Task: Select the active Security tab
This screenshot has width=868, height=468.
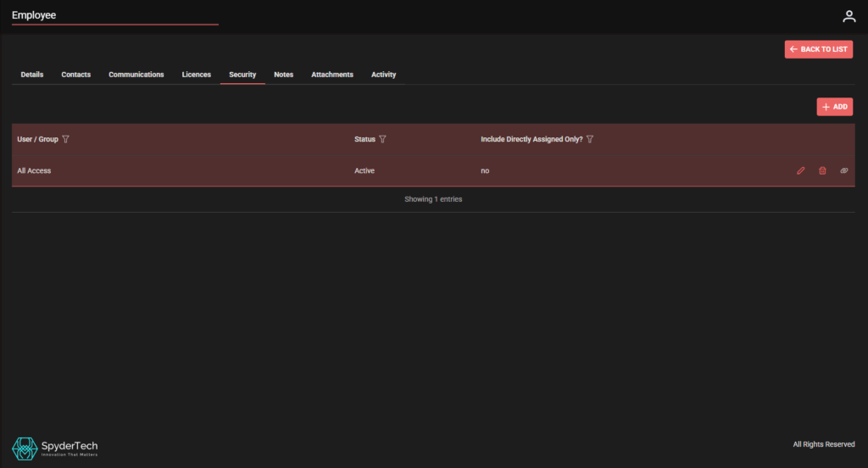Action: pyautogui.click(x=242, y=75)
